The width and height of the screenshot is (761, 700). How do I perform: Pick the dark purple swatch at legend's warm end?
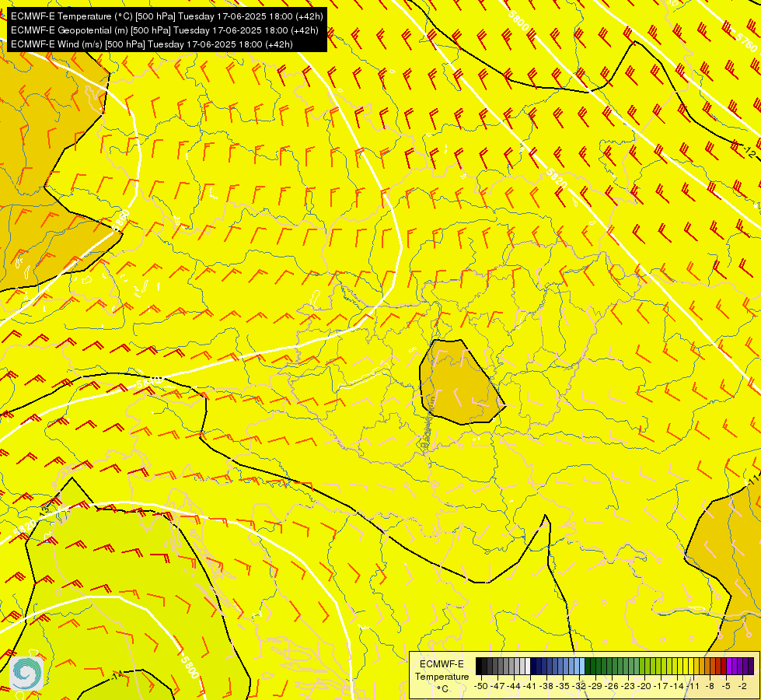tap(751, 666)
